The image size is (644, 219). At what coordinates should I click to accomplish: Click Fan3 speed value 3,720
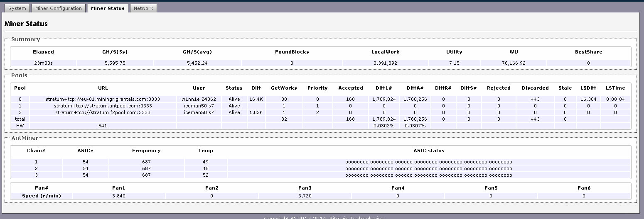coord(305,196)
